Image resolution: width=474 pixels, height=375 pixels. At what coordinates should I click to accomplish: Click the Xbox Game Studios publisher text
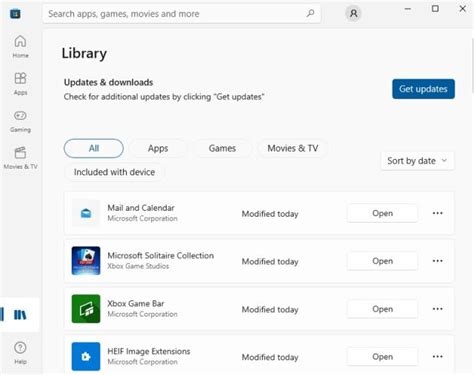[138, 266]
